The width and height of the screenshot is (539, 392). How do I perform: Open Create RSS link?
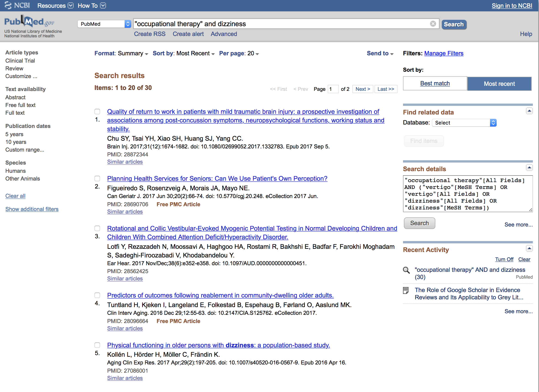tap(150, 34)
